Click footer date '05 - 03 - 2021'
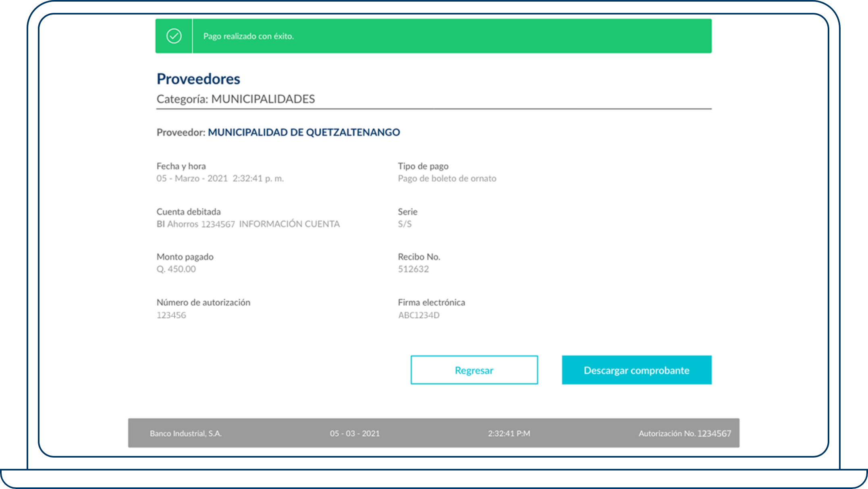This screenshot has height=489, width=868. pyautogui.click(x=355, y=433)
